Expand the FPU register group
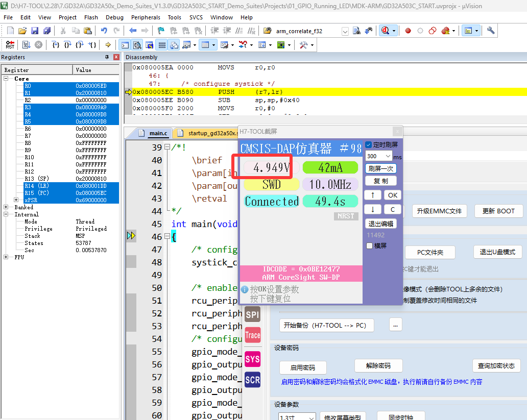The image size is (527, 420). pos(6,257)
